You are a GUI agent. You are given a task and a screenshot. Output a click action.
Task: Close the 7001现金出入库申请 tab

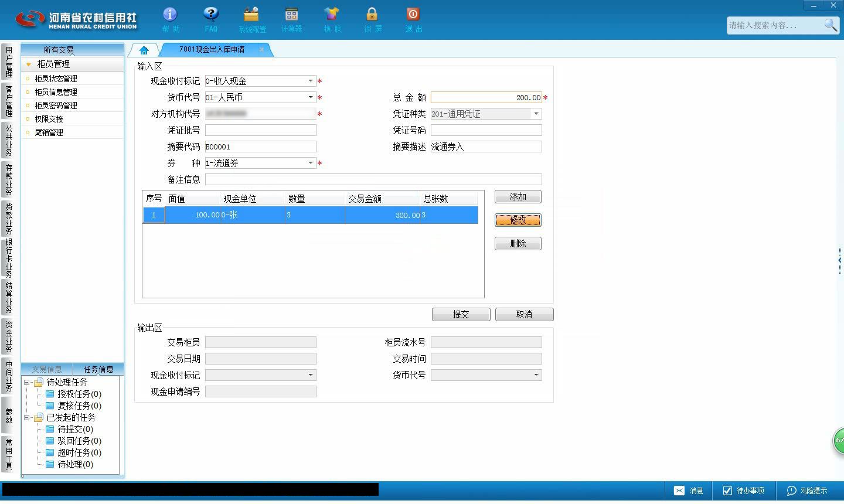[261, 49]
